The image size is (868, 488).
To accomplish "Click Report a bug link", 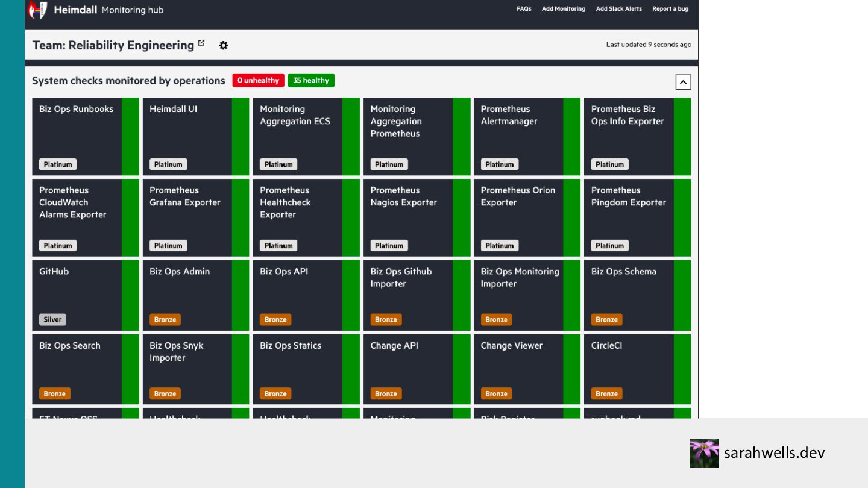I will [670, 9].
